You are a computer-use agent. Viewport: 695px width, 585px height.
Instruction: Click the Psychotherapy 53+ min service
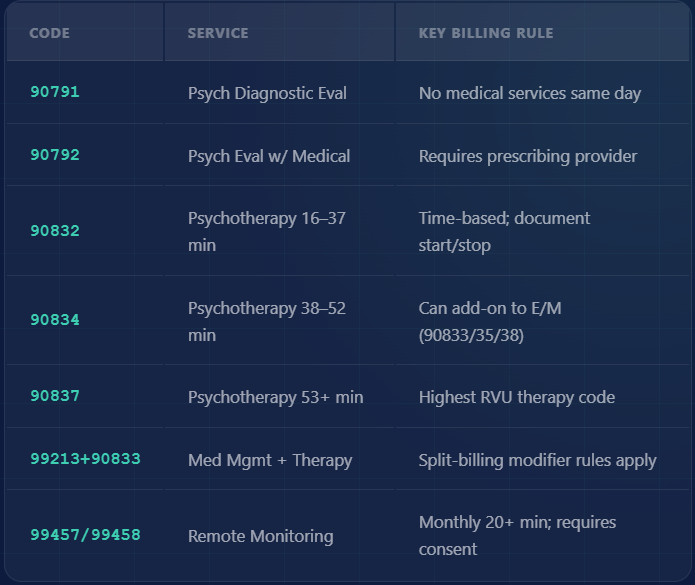coord(276,398)
